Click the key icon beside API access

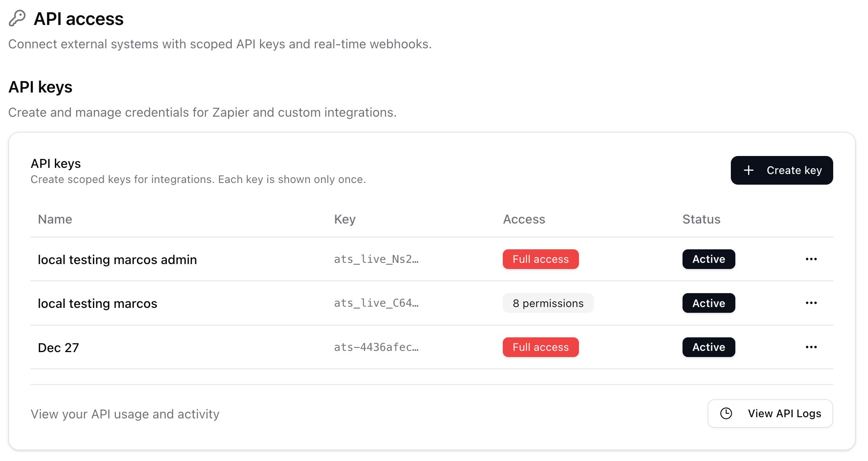click(17, 18)
